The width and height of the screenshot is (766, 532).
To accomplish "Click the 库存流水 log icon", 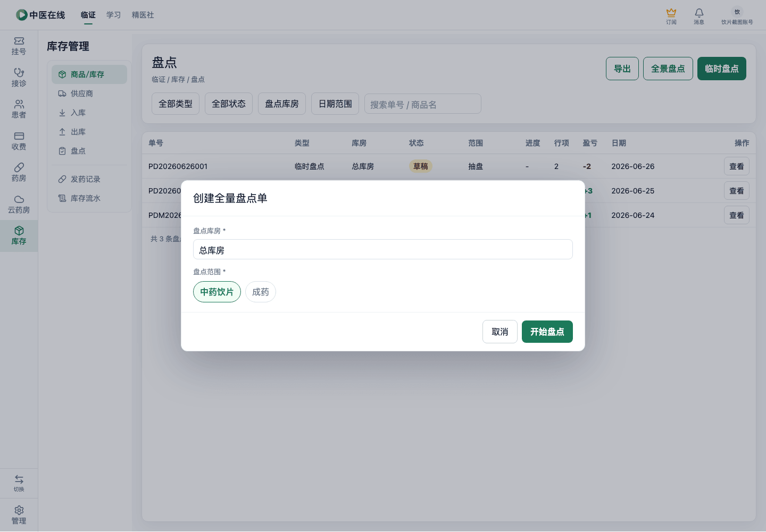I will pos(62,198).
